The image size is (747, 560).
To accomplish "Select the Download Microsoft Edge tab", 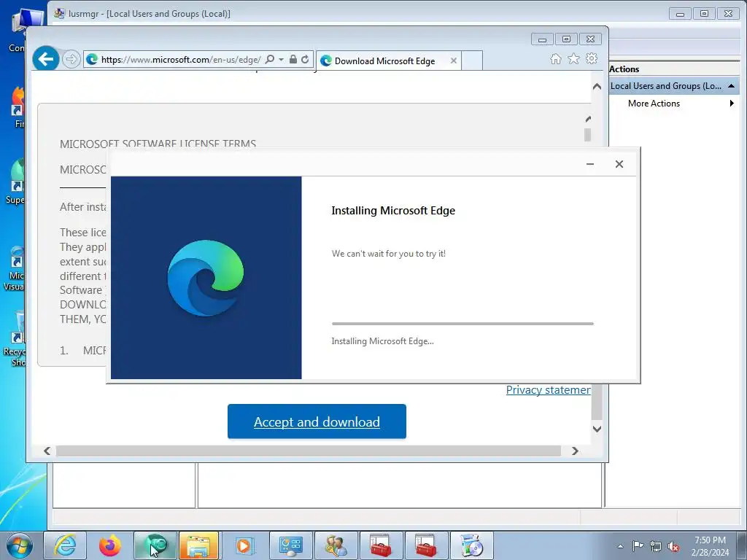I will click(384, 61).
